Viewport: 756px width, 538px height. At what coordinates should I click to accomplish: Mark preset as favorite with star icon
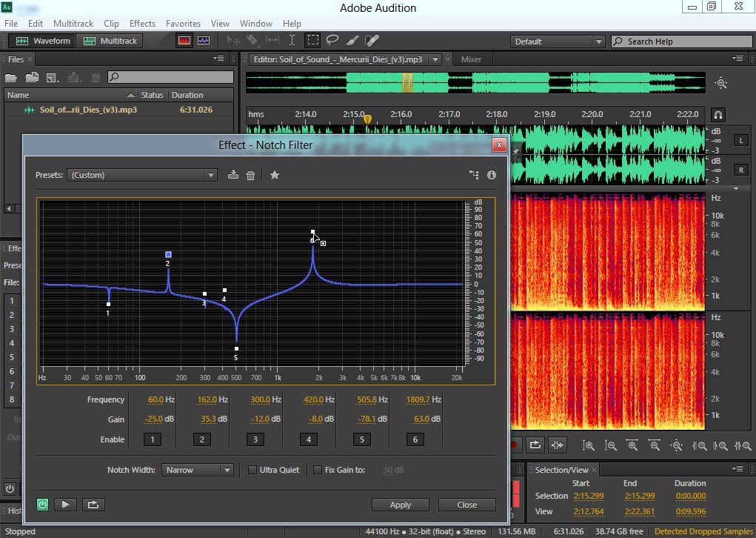coord(275,175)
